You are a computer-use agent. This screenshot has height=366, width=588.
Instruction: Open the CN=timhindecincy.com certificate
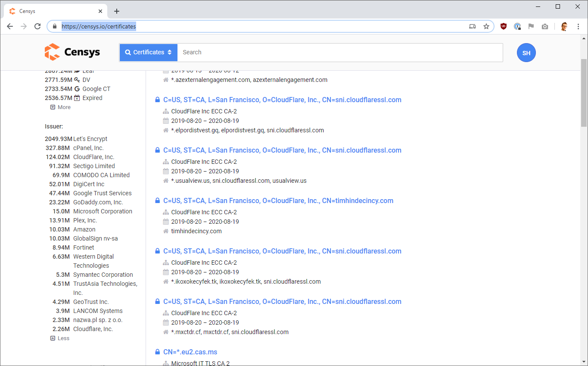coord(278,200)
